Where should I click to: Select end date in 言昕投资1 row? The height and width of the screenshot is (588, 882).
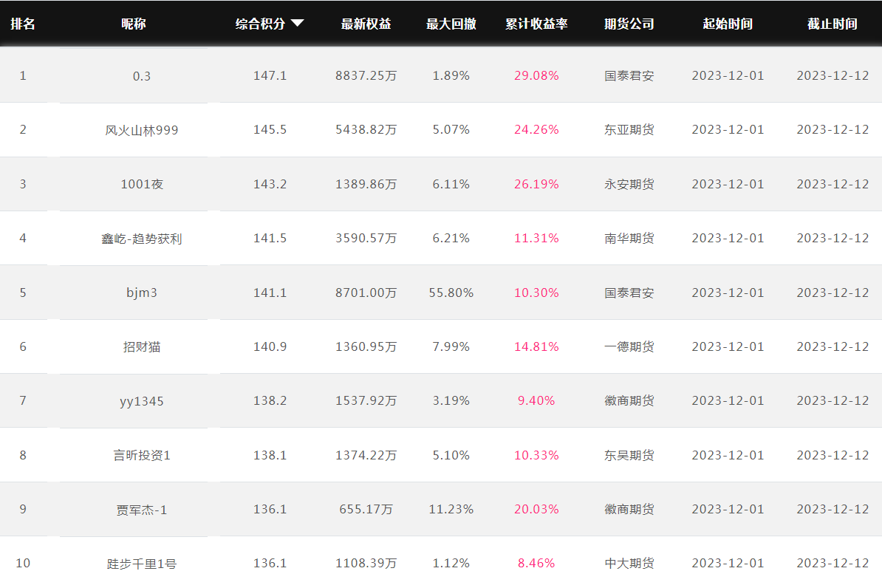pos(833,455)
